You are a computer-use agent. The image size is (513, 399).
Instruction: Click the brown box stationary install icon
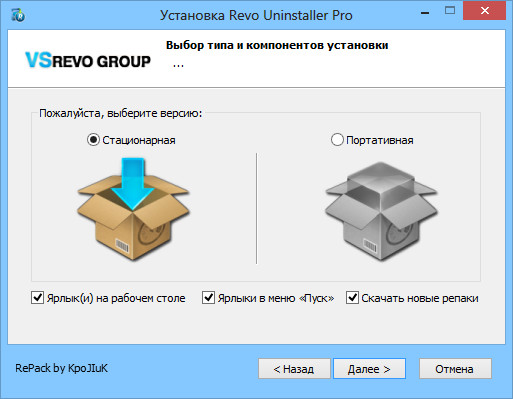click(x=133, y=209)
